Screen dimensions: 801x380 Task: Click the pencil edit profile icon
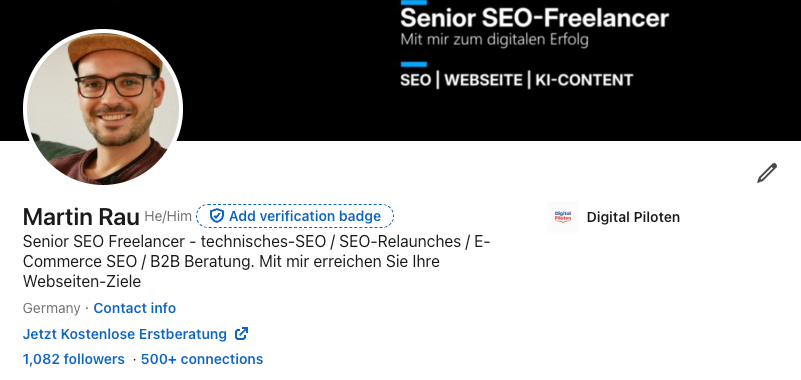(767, 173)
